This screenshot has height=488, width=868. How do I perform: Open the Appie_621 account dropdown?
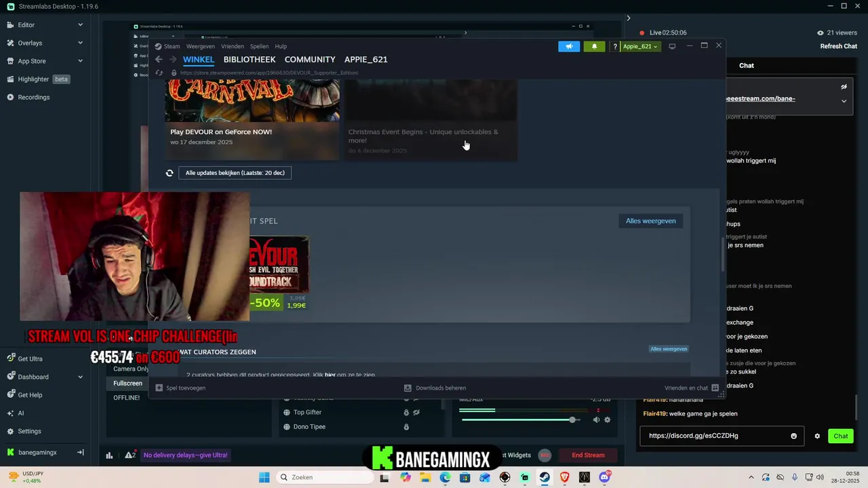640,46
